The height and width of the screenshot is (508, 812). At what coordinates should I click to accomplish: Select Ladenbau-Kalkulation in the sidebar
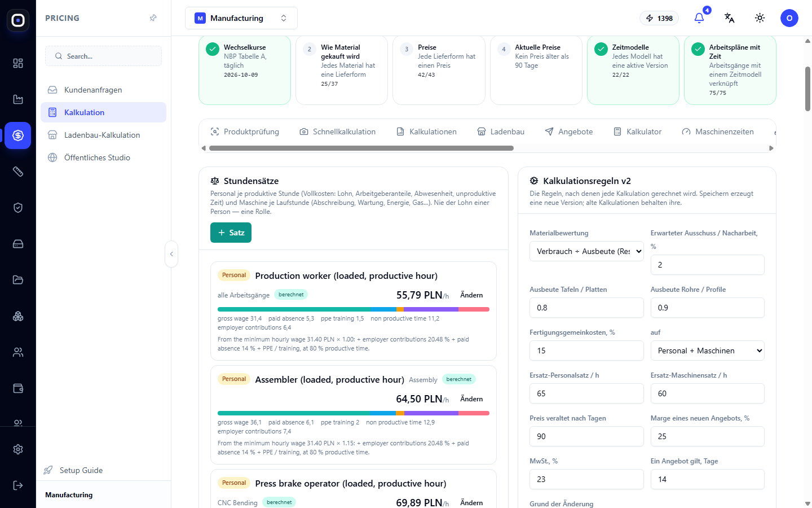[103, 135]
